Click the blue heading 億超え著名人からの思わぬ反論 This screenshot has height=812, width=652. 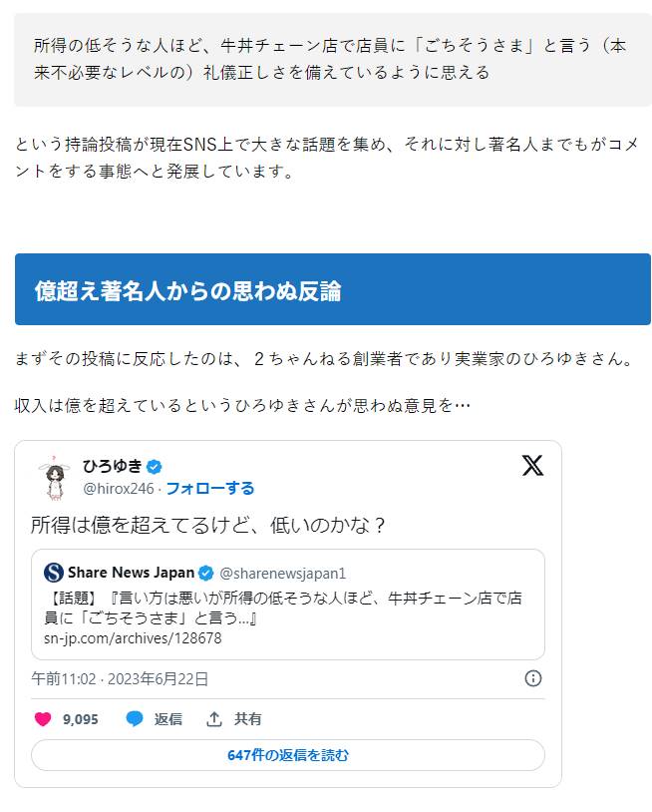[x=188, y=290]
